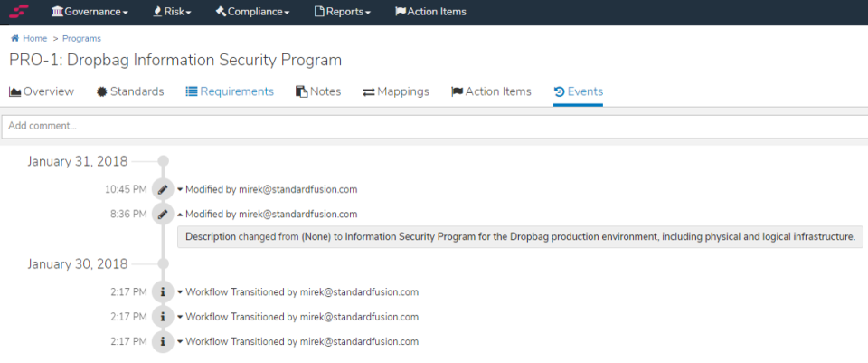Click the Action Items flag icon in navbar

pos(401,12)
